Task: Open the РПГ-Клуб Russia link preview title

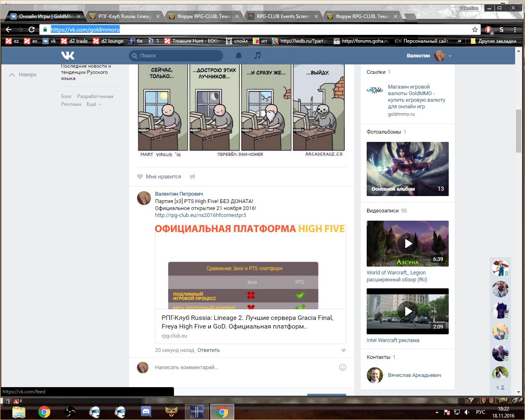Action: (247, 322)
